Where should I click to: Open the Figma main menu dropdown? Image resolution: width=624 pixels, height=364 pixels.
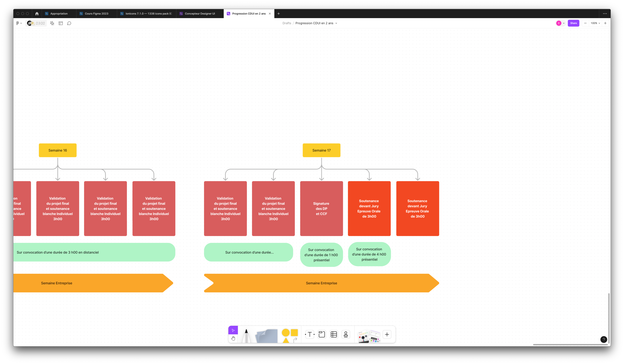tap(19, 23)
